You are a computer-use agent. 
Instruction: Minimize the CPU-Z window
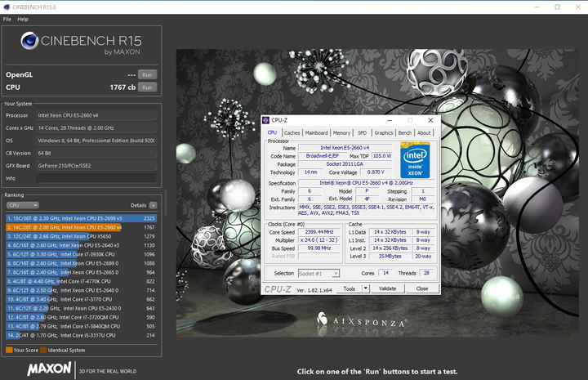pos(390,120)
